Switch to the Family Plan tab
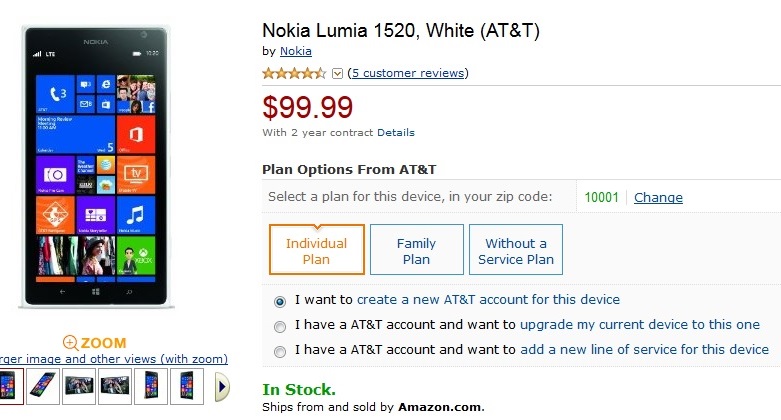The image size is (781, 420). tap(416, 250)
